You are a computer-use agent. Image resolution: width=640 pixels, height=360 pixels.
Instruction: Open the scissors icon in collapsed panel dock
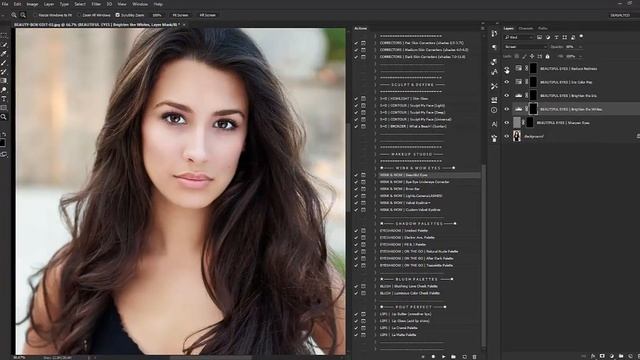(494, 86)
